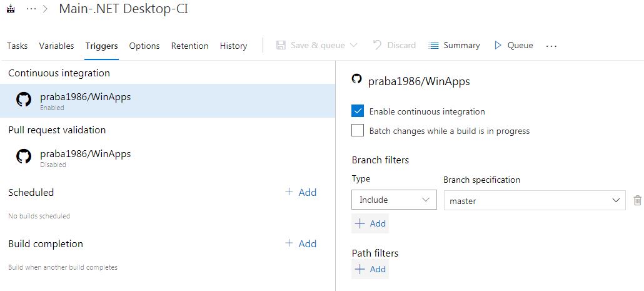The height and width of the screenshot is (291, 644).
Task: Check Batch changes while a build is in progress
Action: pyautogui.click(x=358, y=130)
